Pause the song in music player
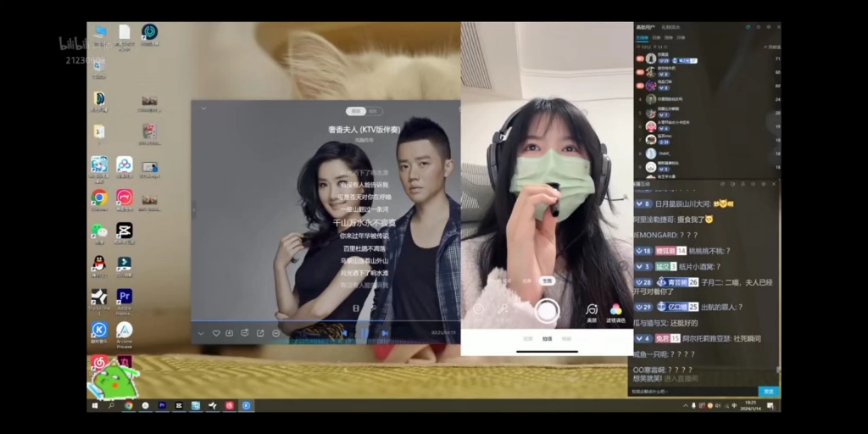 pos(364,333)
